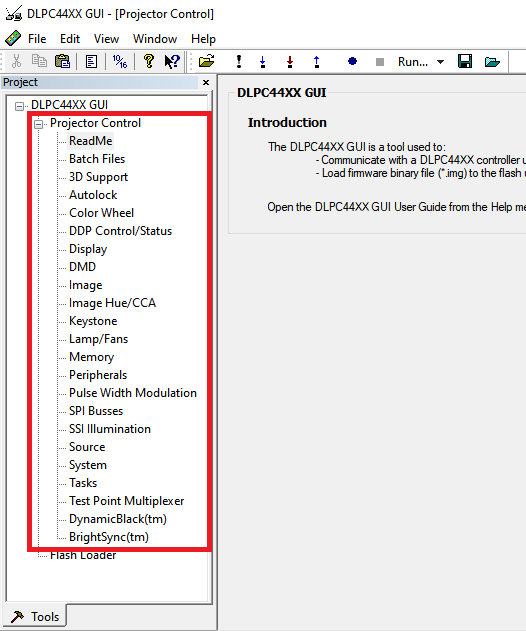Click the document page toolbar icon
The height and width of the screenshot is (631, 526).
[91, 62]
